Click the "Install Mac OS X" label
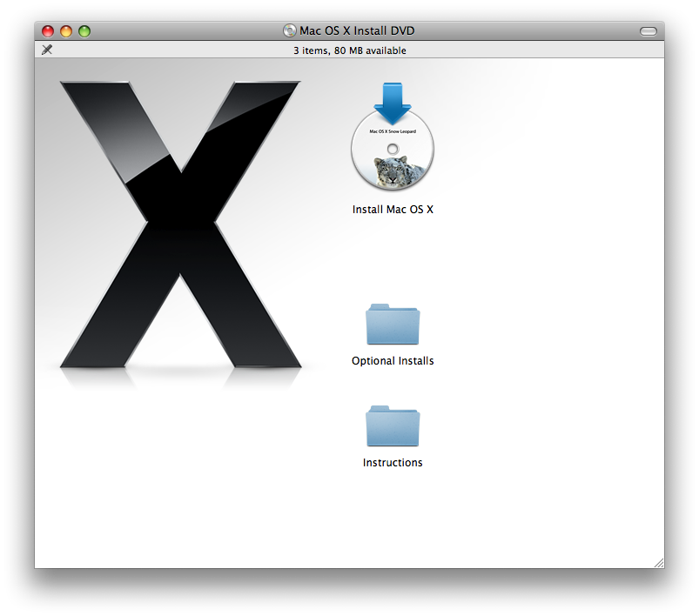 [393, 210]
